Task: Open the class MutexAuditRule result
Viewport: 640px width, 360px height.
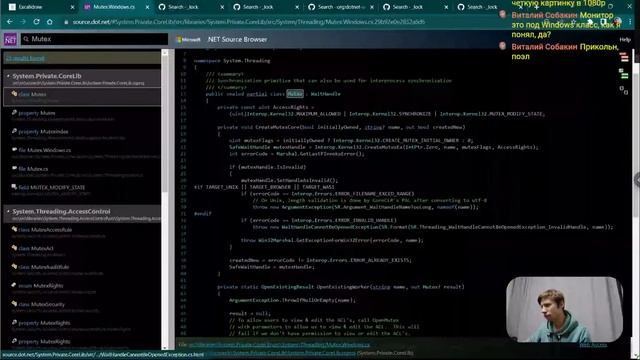Action: tap(82, 269)
